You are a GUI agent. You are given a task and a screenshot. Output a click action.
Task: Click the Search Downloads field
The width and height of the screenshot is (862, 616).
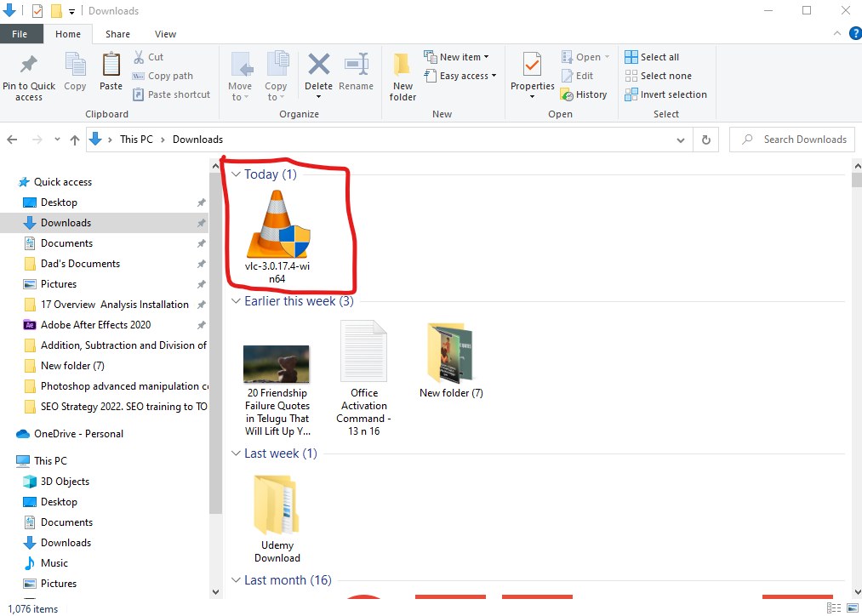792,140
